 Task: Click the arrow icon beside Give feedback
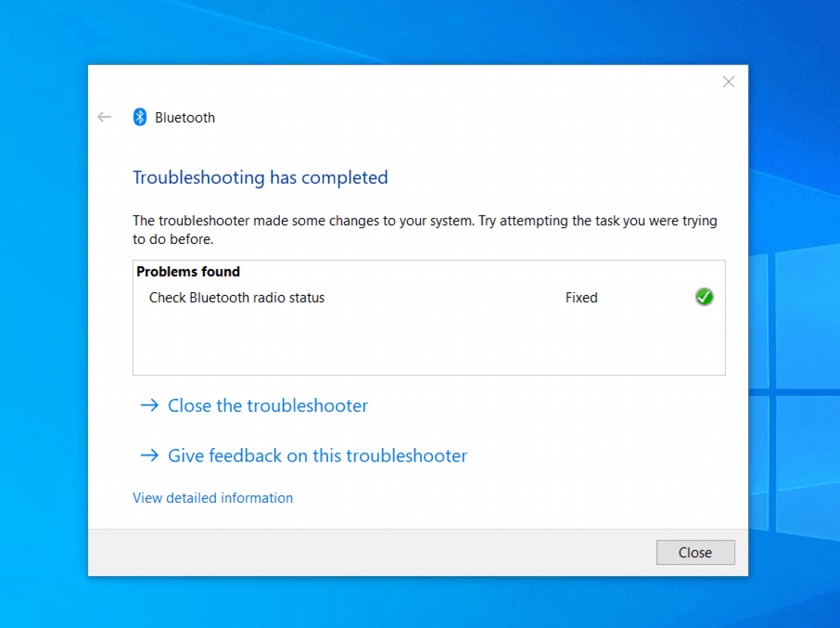coord(149,455)
